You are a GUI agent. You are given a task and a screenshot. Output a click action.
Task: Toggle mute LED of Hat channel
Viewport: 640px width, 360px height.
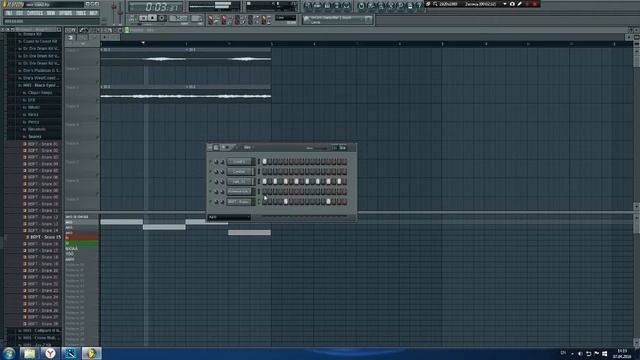(x=211, y=182)
